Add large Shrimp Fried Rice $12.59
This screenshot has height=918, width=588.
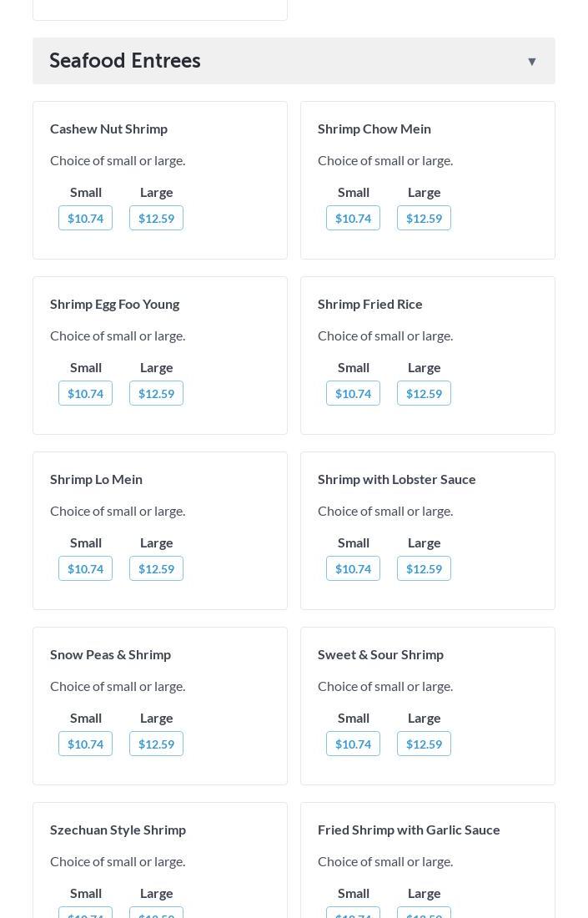(x=424, y=393)
